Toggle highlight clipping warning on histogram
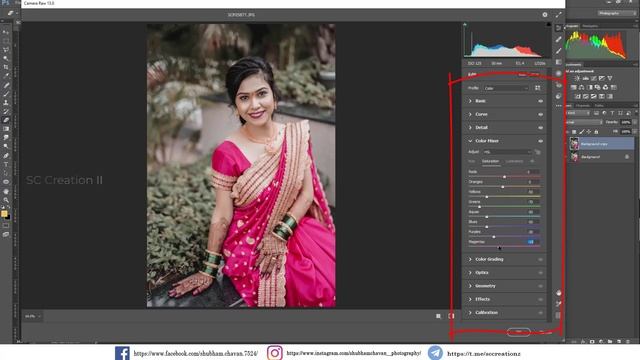Screen dimensions: 640x360 (x=549, y=25)
